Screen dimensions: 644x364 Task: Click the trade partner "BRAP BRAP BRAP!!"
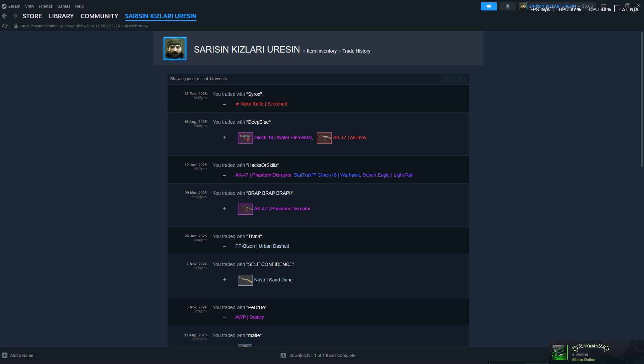click(270, 193)
